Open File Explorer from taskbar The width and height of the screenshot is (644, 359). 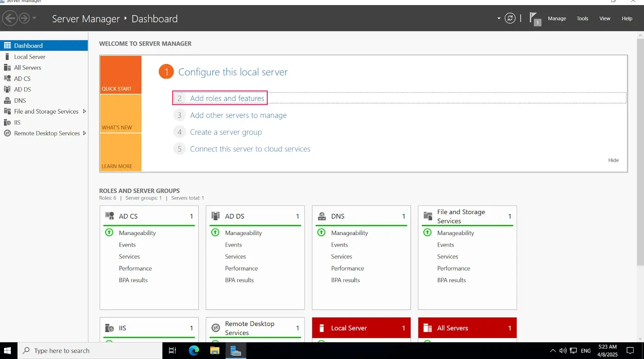point(215,351)
